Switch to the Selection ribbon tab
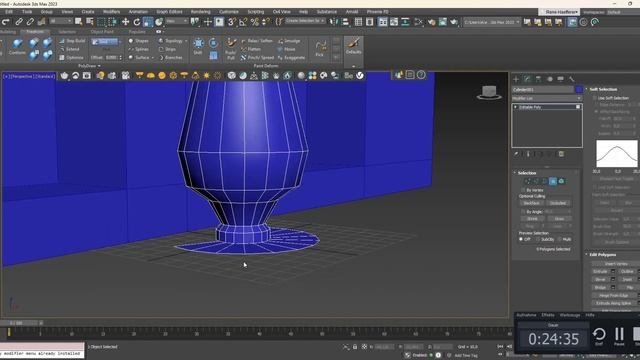 67,31
